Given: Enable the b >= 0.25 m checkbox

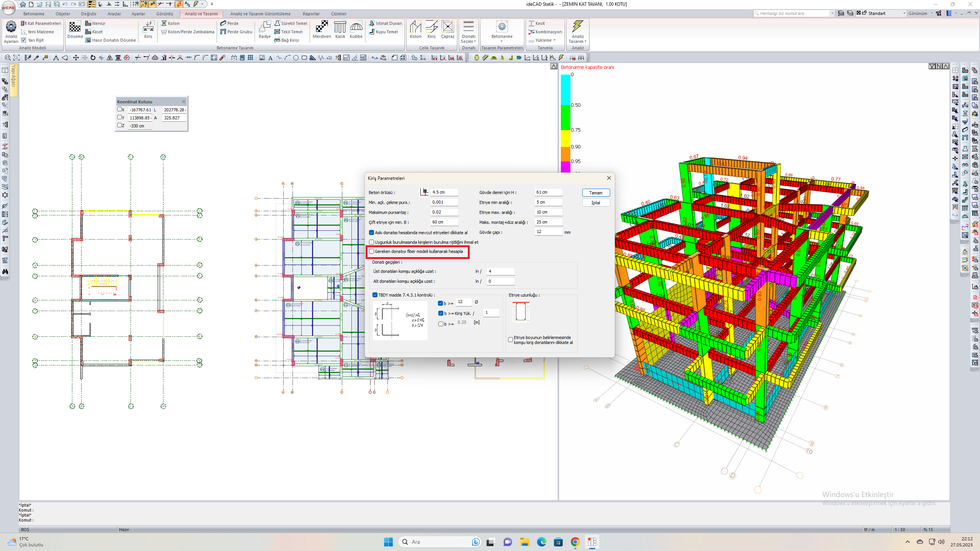Looking at the screenshot, I should coord(441,324).
